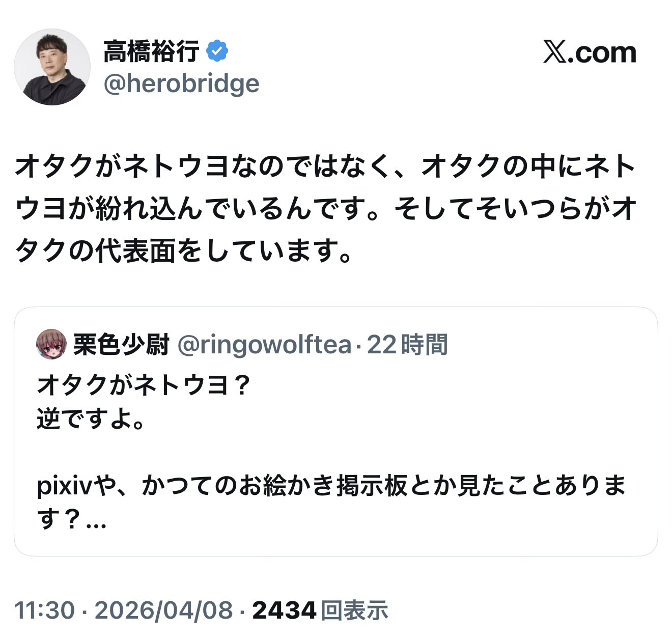Click the 11:30 post time
Viewport: 672px width, 640px height.
(44, 610)
